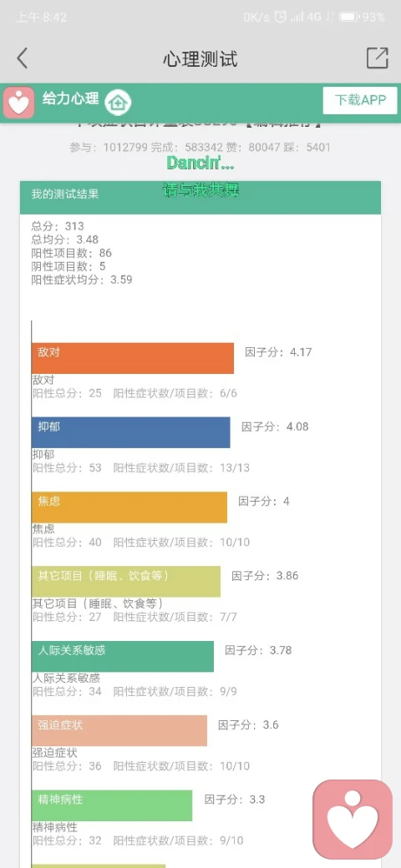This screenshot has width=401, height=868.
Task: Open the green home icon beside 给力心理
Action: click(118, 102)
